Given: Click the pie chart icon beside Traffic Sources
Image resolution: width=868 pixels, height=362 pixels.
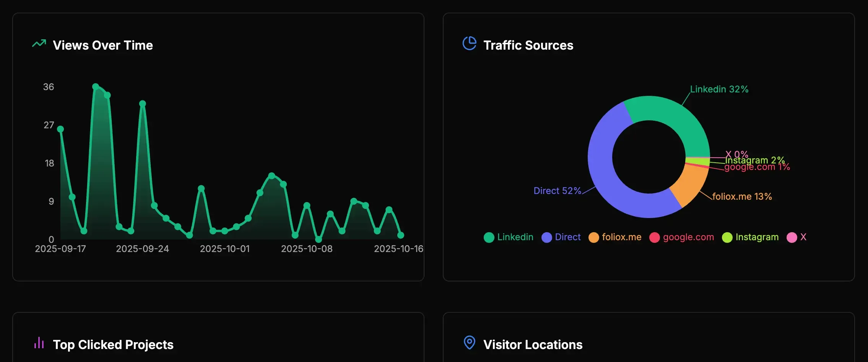Looking at the screenshot, I should tap(469, 44).
